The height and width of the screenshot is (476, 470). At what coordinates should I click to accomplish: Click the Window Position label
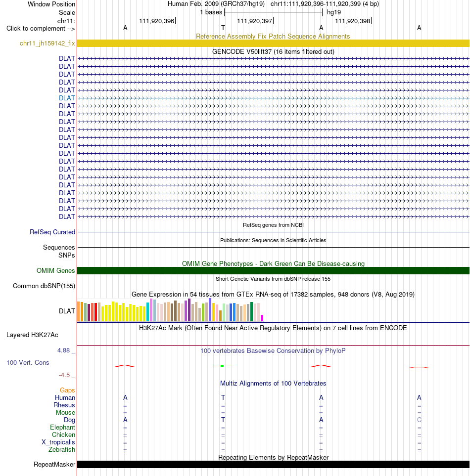(x=51, y=4)
